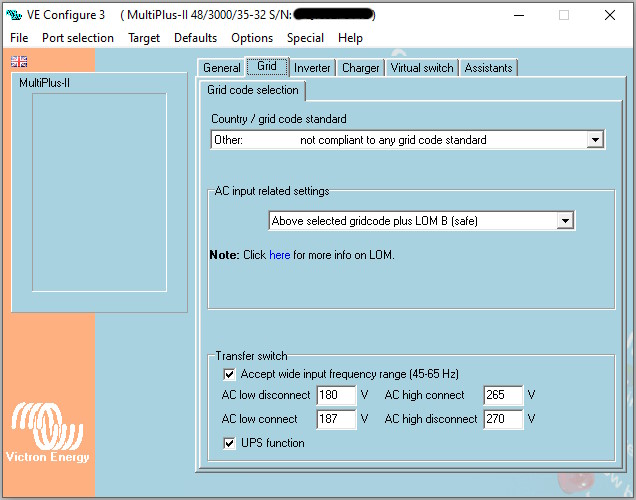
Task: Click the VE Configure title bar icon
Action: click(x=14, y=15)
